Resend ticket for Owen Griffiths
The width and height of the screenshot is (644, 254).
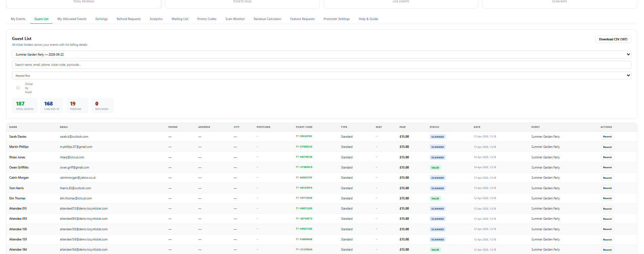[x=607, y=168]
